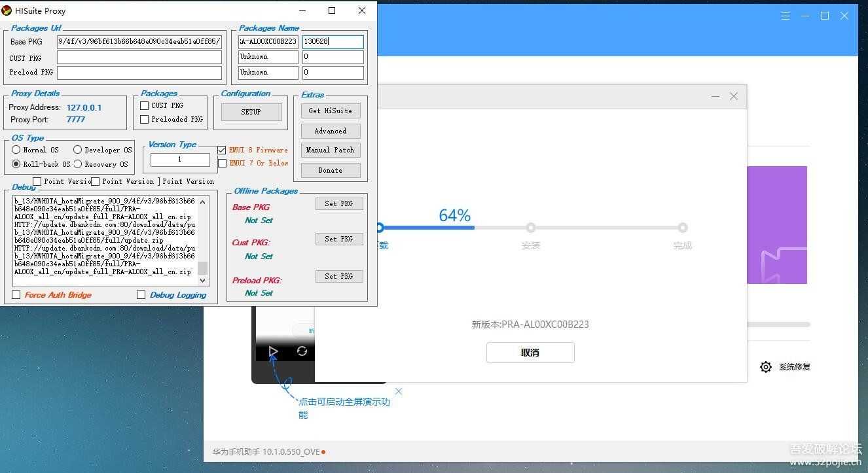Cancel the update with the 取消 button
The image size is (868, 473).
pyautogui.click(x=530, y=353)
